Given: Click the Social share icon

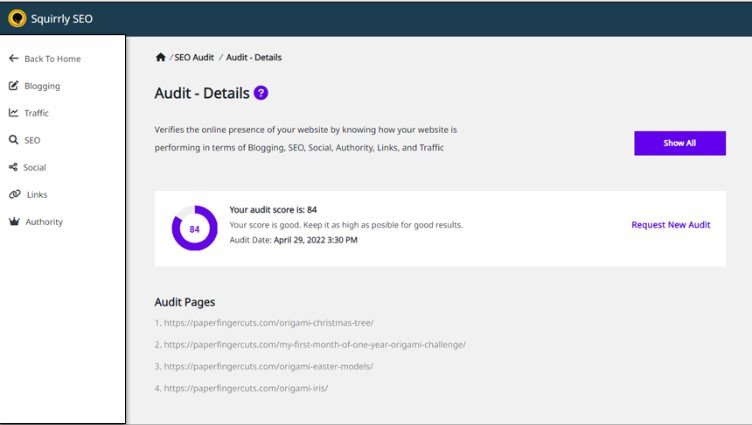Looking at the screenshot, I should (13, 167).
